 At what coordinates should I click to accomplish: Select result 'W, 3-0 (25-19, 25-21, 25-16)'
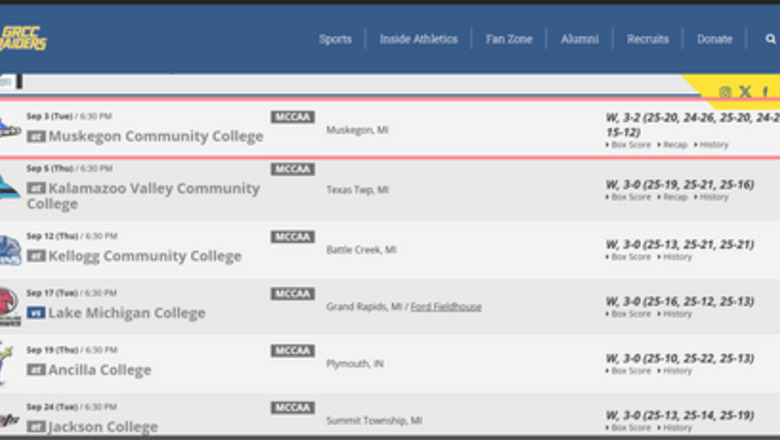tap(680, 185)
